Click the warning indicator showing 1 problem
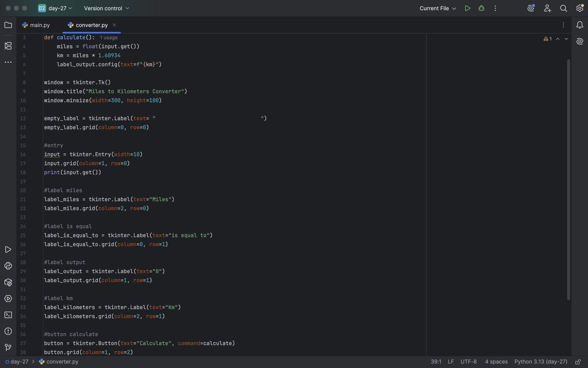This screenshot has width=588, height=368. click(547, 39)
